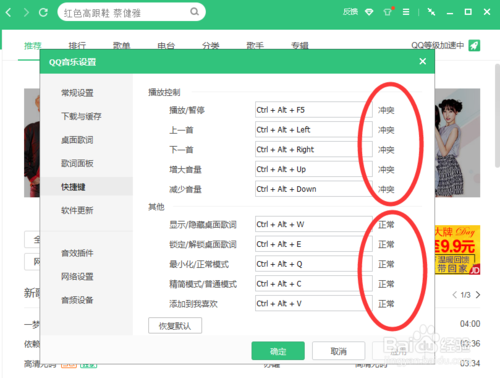
Task: Select 下载与缓存 in settings sidebar
Action: point(81,116)
